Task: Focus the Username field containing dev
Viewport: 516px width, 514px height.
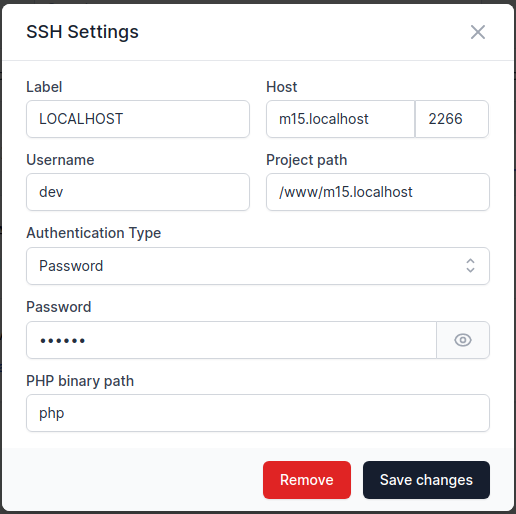Action: 138,192
